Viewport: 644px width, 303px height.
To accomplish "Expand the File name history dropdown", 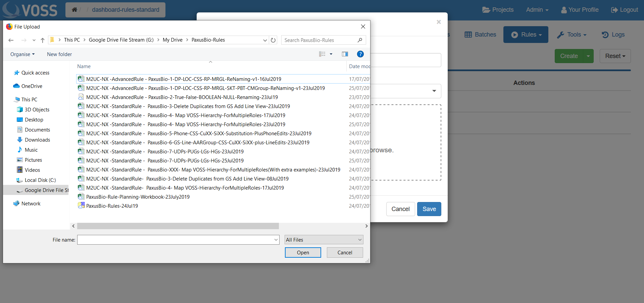I will tap(276, 240).
